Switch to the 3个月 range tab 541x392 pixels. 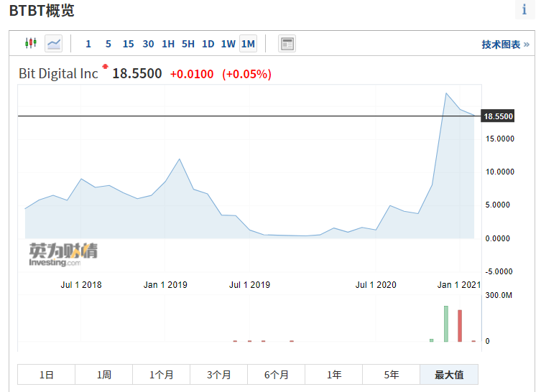click(219, 375)
